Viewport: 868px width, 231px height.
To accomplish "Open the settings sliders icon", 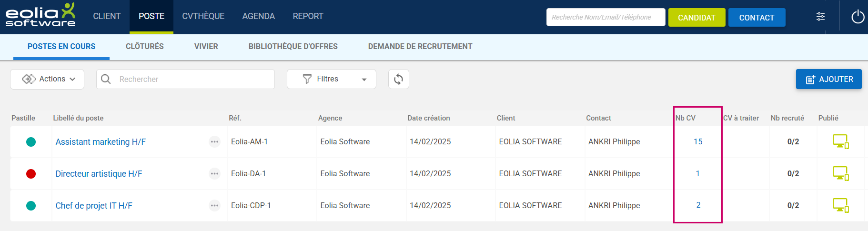I will click(x=820, y=17).
